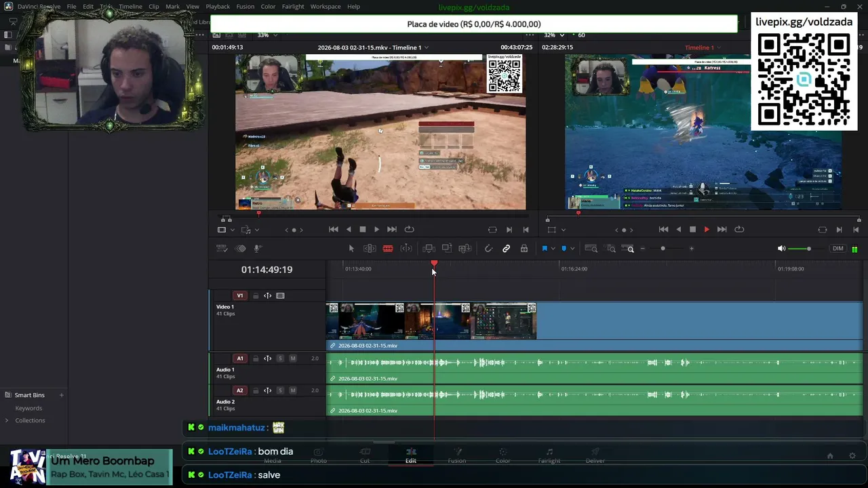868x488 pixels.
Task: Toggle auto track selector on Video 1
Action: click(267, 296)
